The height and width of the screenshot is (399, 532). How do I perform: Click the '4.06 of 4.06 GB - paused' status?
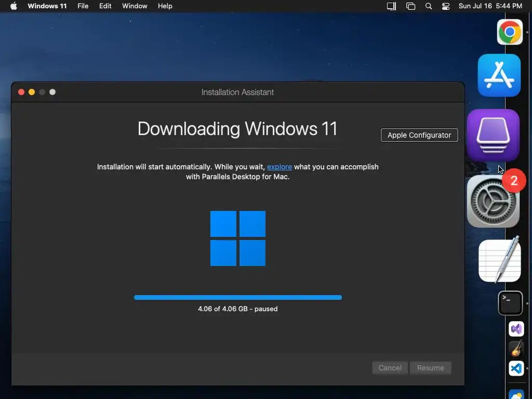238,309
